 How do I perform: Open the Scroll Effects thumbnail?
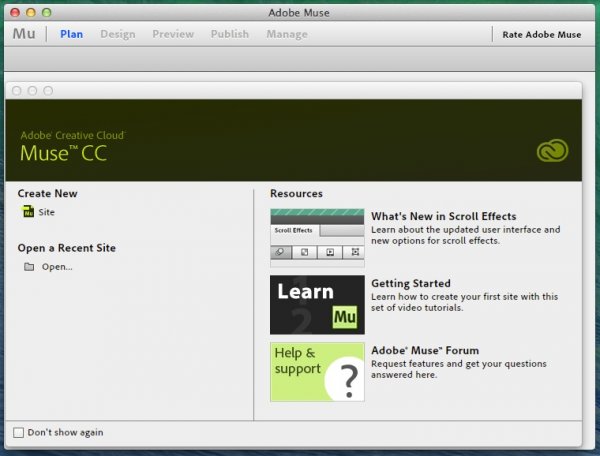pos(317,238)
